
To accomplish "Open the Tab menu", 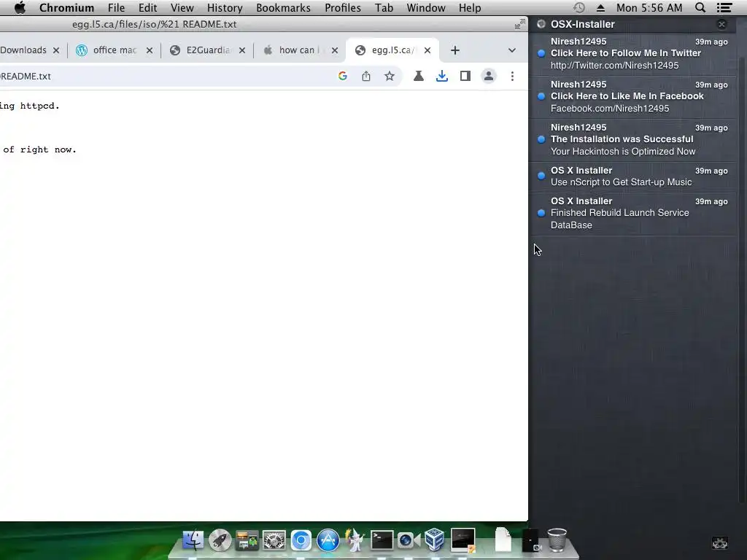I will pos(384,7).
